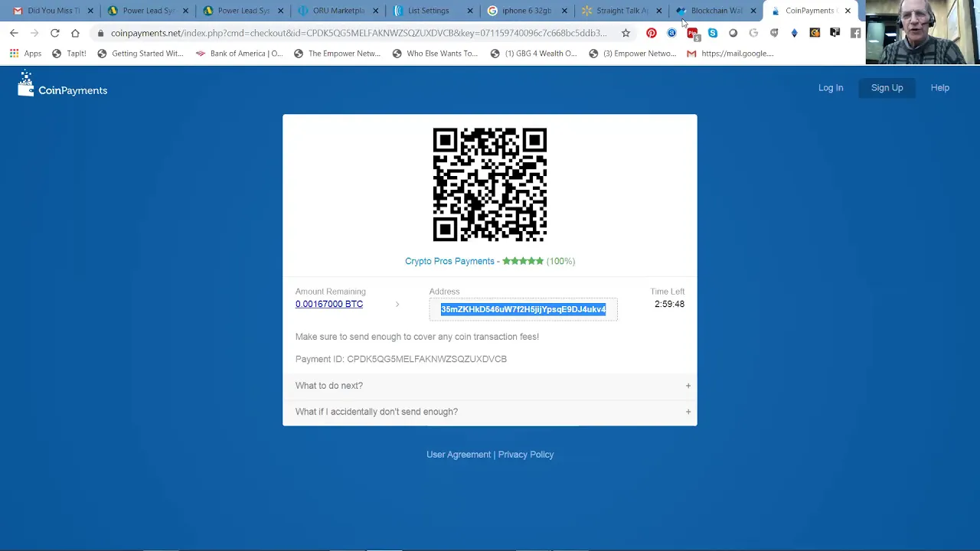Open the mail.google.com bookmark
The width and height of the screenshot is (980, 551).
coord(730,54)
